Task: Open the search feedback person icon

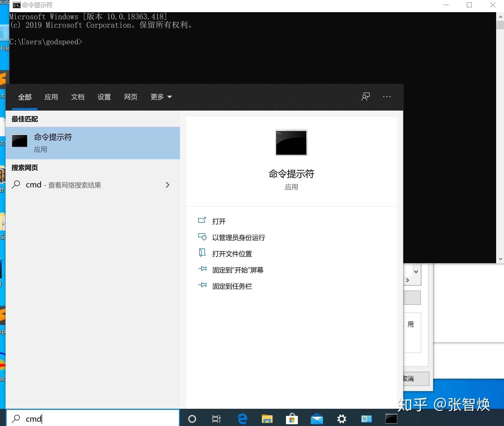Action: pos(366,97)
